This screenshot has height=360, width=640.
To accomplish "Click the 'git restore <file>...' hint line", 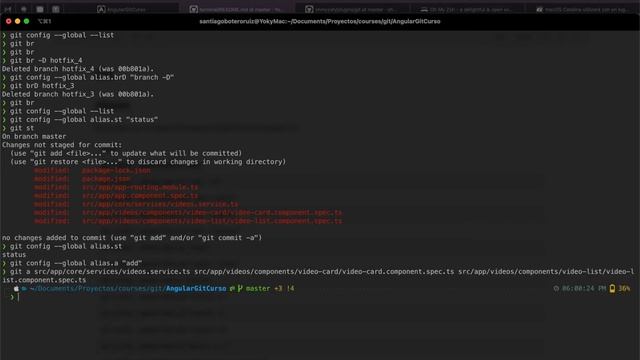I will 148,162.
